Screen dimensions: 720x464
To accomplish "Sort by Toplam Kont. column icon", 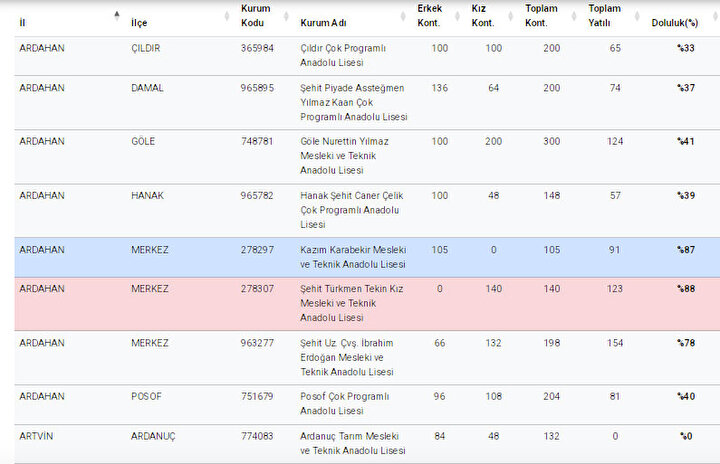I will pos(574,16).
